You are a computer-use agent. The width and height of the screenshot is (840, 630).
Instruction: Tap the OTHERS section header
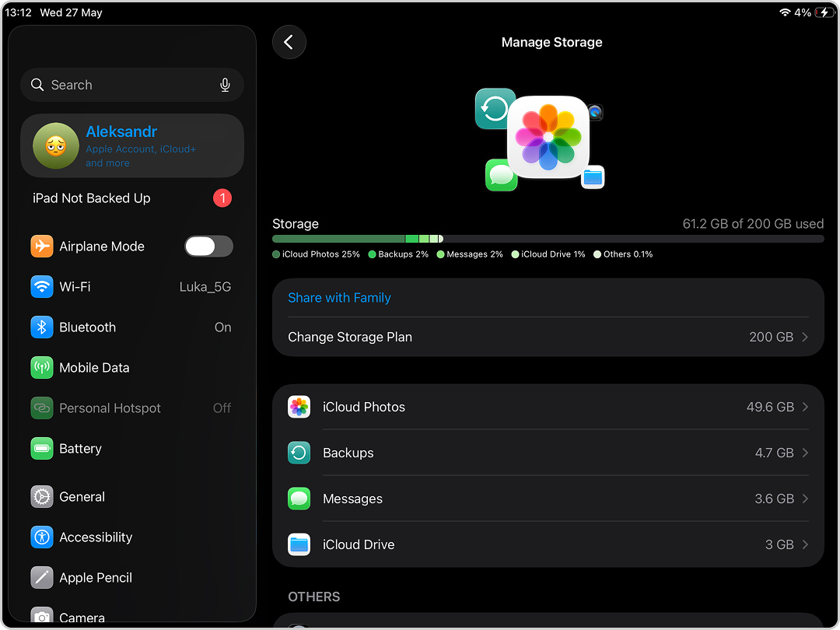tap(314, 597)
